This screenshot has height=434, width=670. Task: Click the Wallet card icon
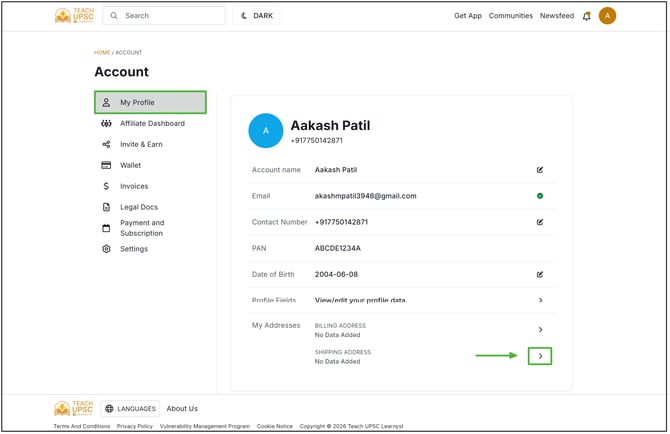coord(106,166)
